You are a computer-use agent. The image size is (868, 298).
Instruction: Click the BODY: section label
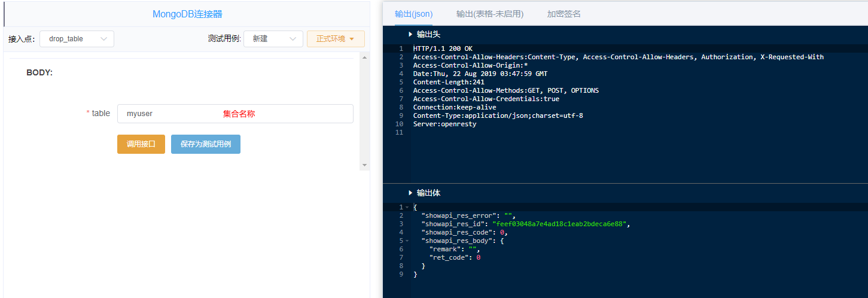39,72
